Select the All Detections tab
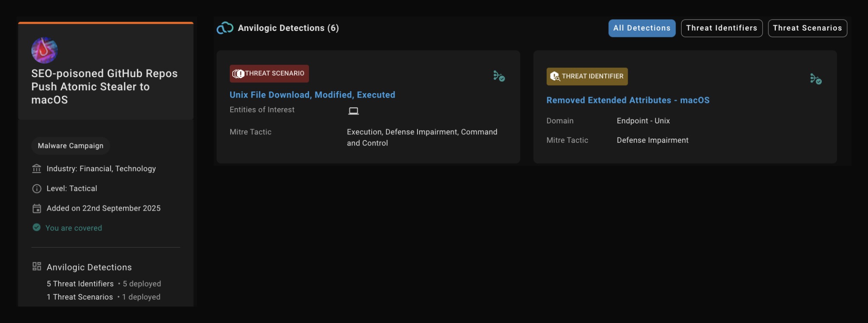Image resolution: width=868 pixels, height=323 pixels. pos(642,28)
